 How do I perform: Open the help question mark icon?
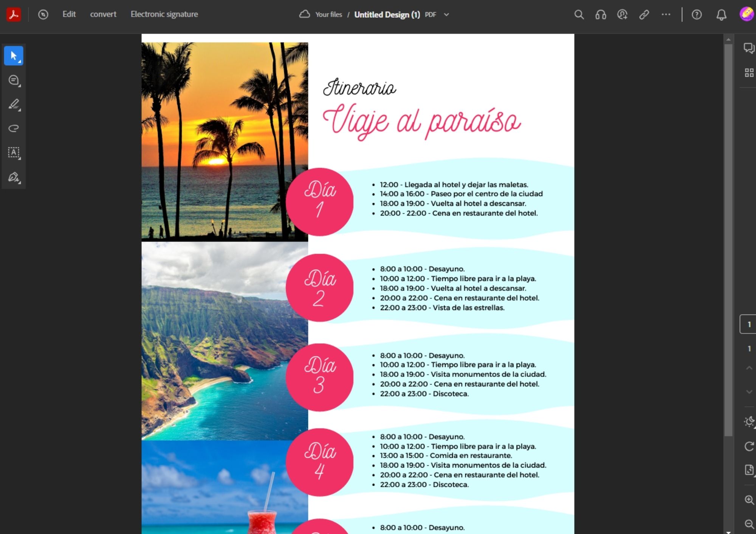pyautogui.click(x=697, y=14)
